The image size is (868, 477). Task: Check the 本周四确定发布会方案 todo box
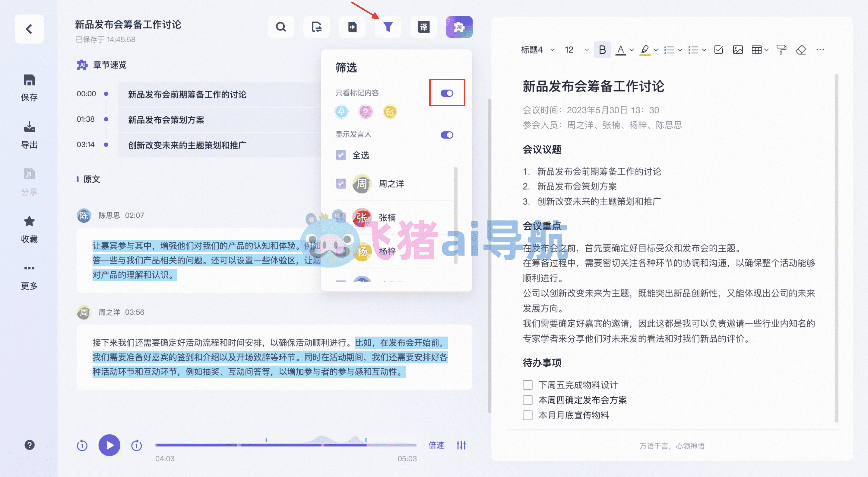[x=528, y=400]
